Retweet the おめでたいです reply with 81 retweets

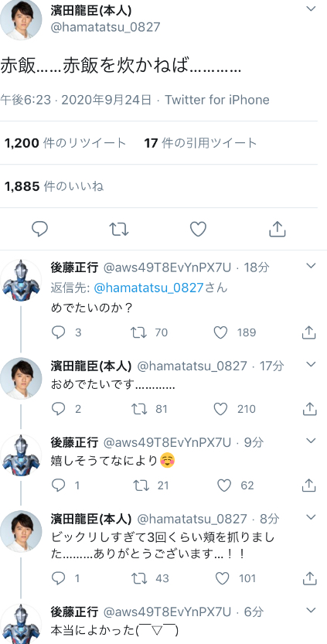click(x=139, y=409)
